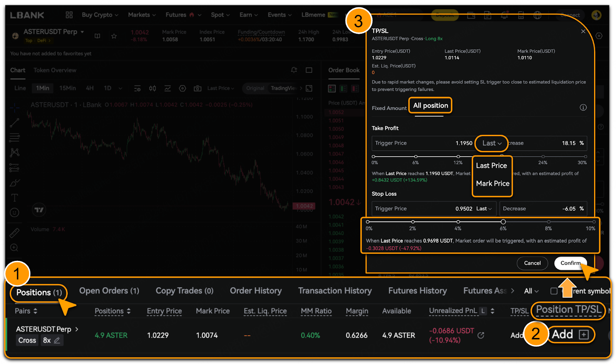
Task: Select the ruler measure tool in chart sidebar
Action: tap(14, 233)
